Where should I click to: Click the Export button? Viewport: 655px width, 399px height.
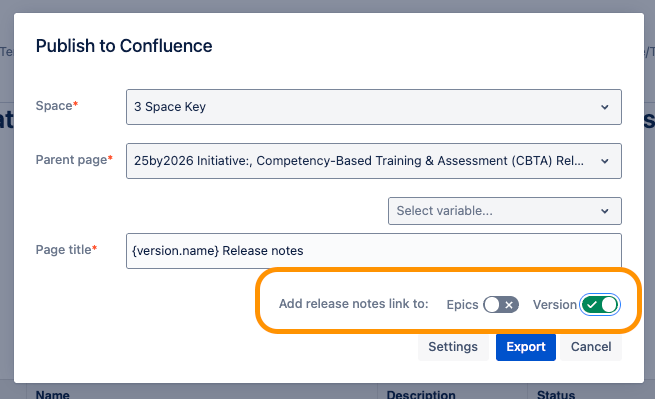coord(526,347)
